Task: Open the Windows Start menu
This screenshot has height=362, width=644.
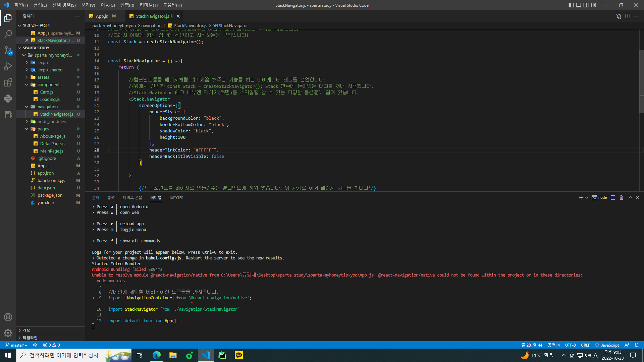Action: [x=8, y=355]
